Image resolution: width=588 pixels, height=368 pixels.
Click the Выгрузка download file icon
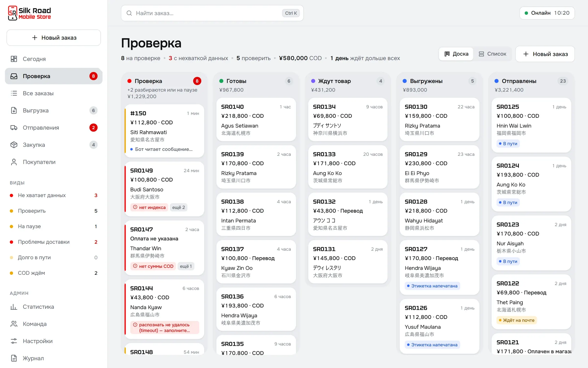(14, 110)
